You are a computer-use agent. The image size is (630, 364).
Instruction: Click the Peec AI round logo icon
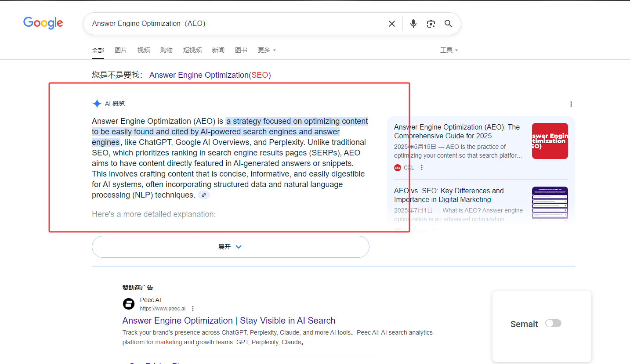pos(128,304)
